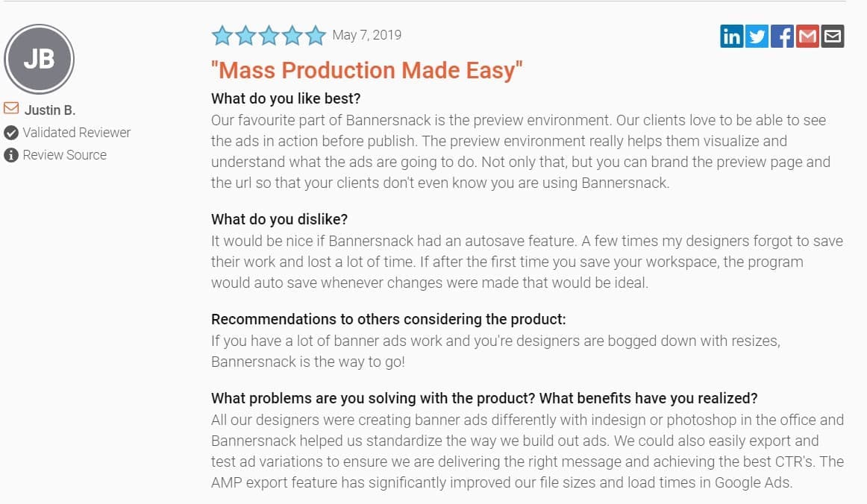The image size is (867, 504).
Task: Select the third star in the rating
Action: click(269, 34)
